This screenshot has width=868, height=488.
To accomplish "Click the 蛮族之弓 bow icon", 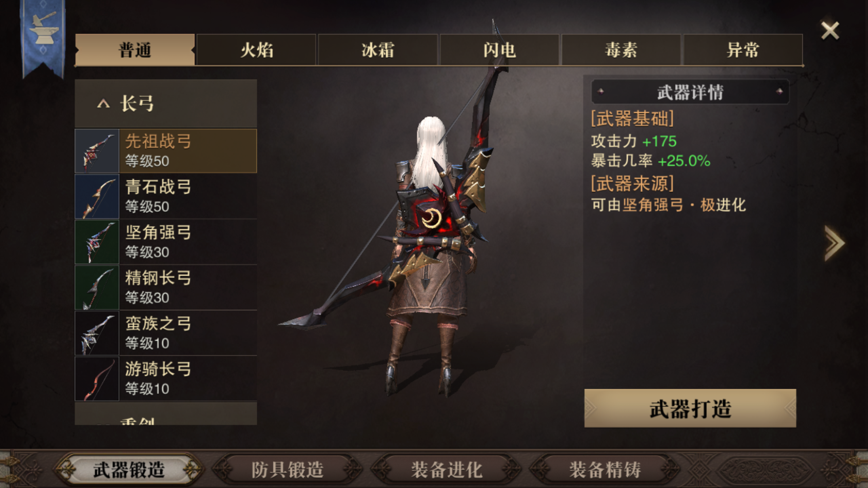I will pos(97,333).
